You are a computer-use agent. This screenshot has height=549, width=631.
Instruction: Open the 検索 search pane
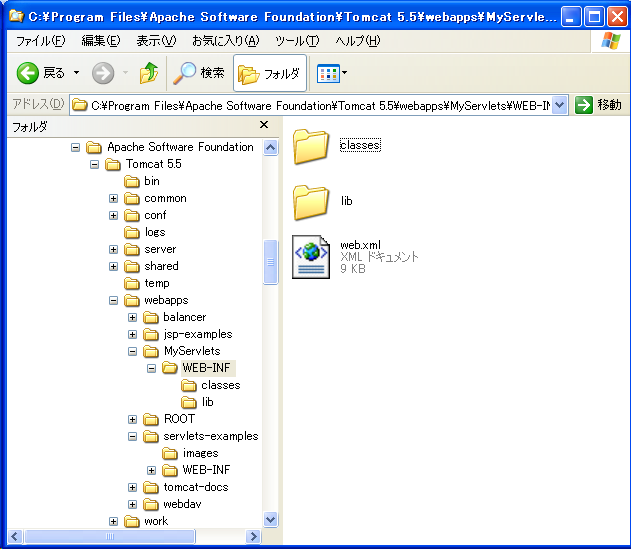click(x=198, y=73)
